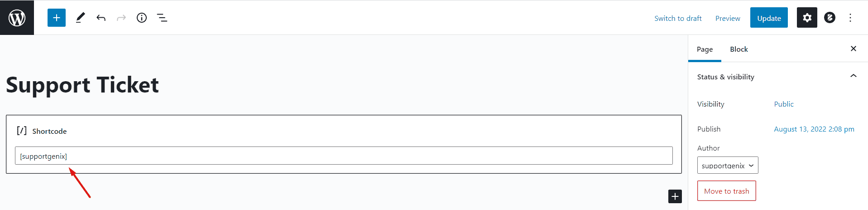
Task: Open the document details info icon
Action: click(x=142, y=18)
